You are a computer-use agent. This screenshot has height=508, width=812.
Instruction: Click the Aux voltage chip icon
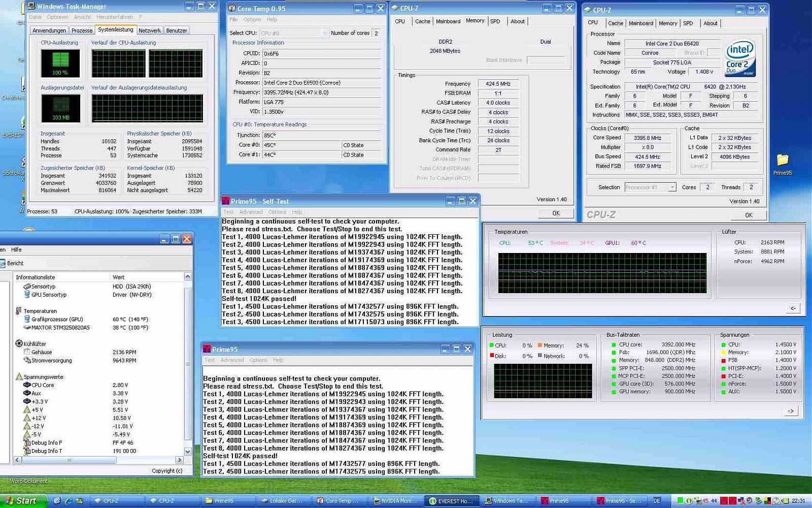point(27,393)
